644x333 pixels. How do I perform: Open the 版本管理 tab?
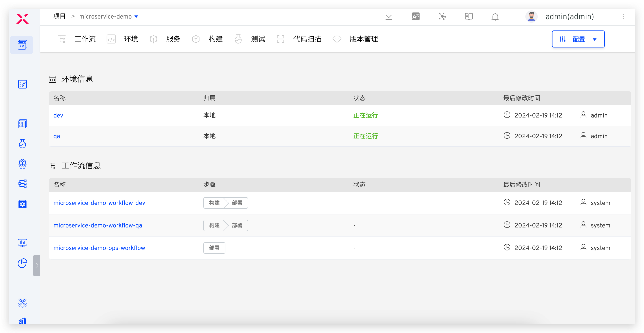[355, 39]
